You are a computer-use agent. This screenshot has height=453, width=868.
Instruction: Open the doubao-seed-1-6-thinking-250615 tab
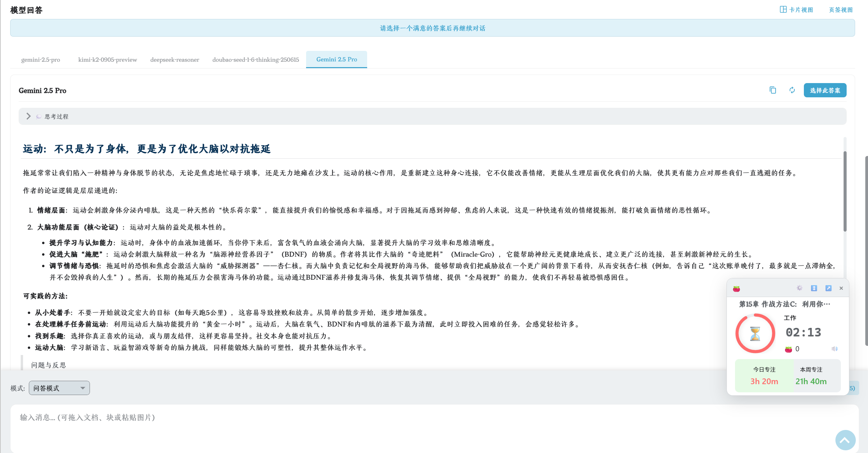click(256, 60)
